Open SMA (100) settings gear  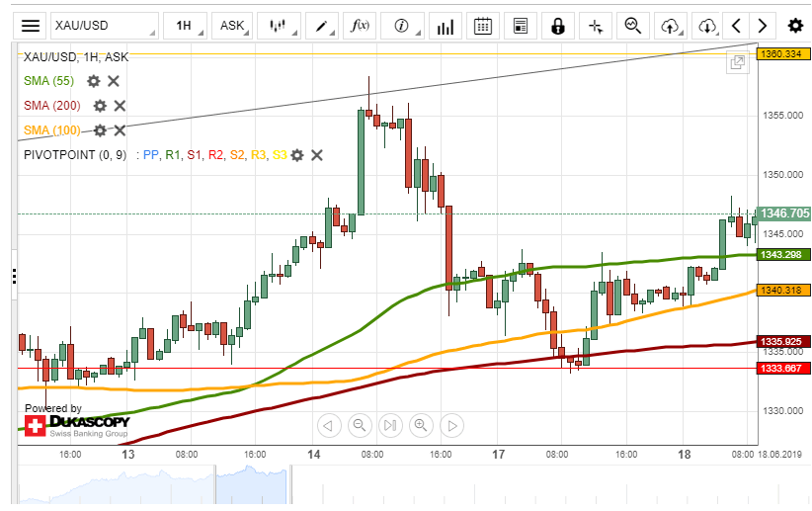point(100,130)
